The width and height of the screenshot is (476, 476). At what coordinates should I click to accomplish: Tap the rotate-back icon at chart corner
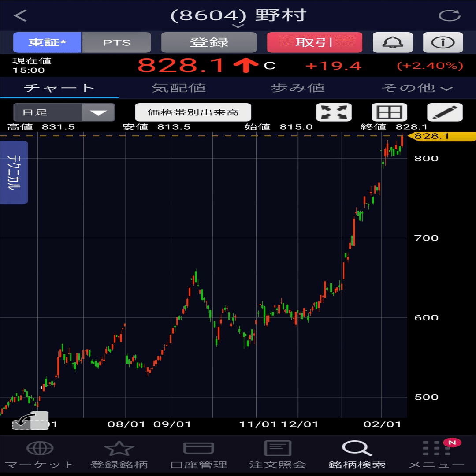click(x=30, y=421)
